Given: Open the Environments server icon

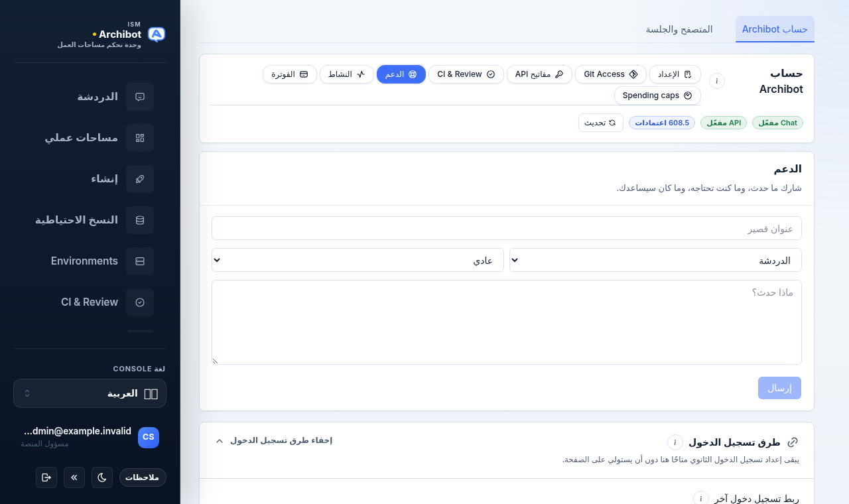Looking at the screenshot, I should (140, 261).
